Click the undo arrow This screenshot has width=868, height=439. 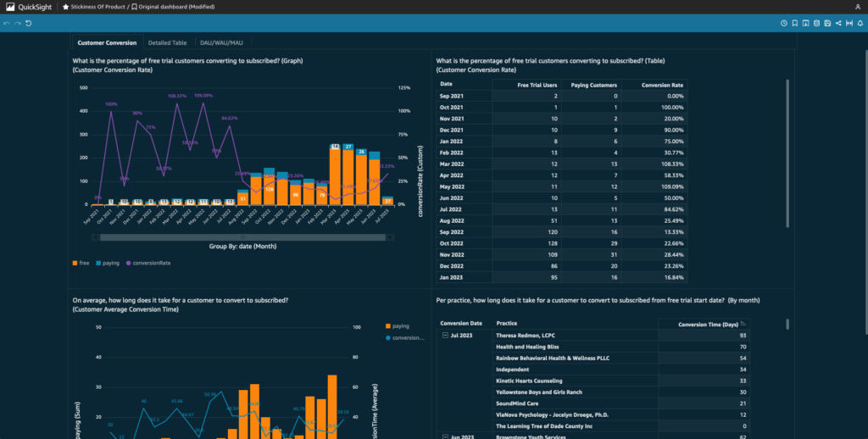click(x=7, y=23)
